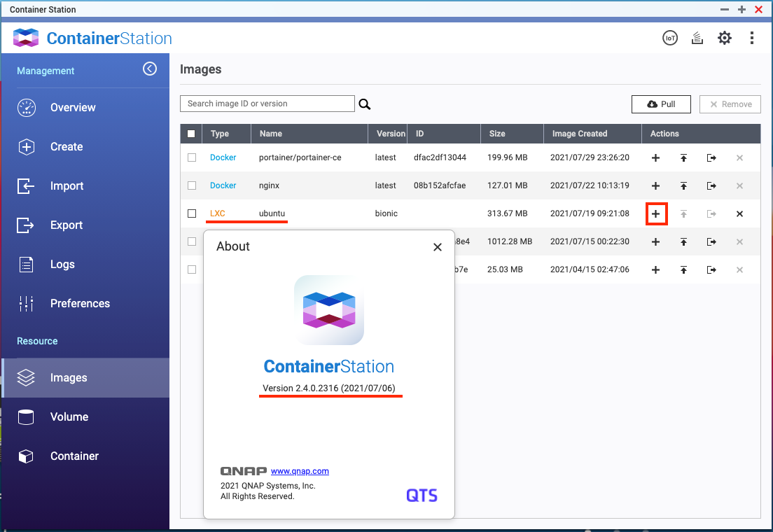This screenshot has width=773, height=532.
Task: Remove the ubuntu image X icon
Action: [x=739, y=213]
